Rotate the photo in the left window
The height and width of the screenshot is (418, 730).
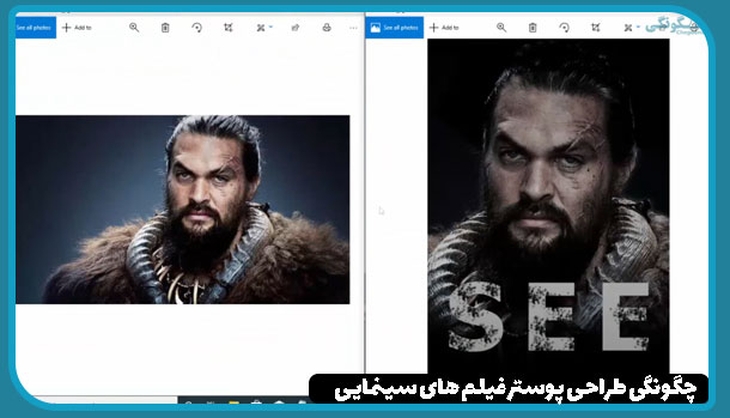pos(197,28)
